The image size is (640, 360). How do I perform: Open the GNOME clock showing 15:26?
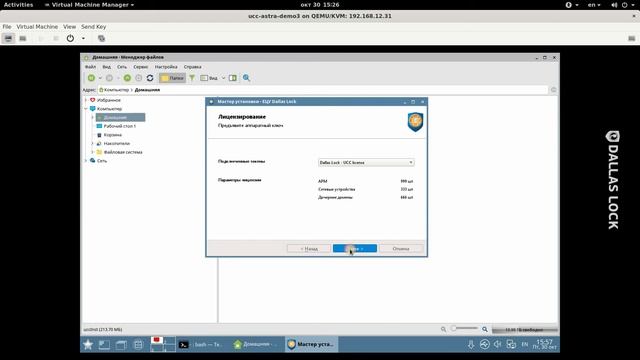pyautogui.click(x=320, y=5)
